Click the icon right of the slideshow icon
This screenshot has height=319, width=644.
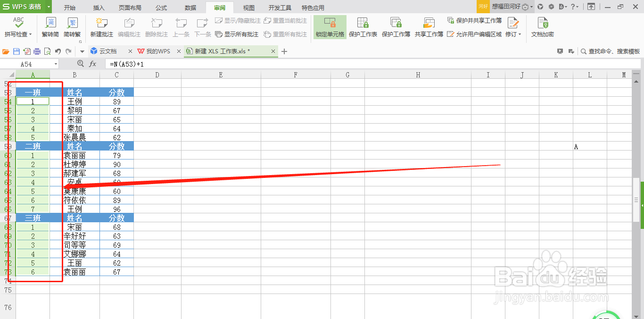571,51
